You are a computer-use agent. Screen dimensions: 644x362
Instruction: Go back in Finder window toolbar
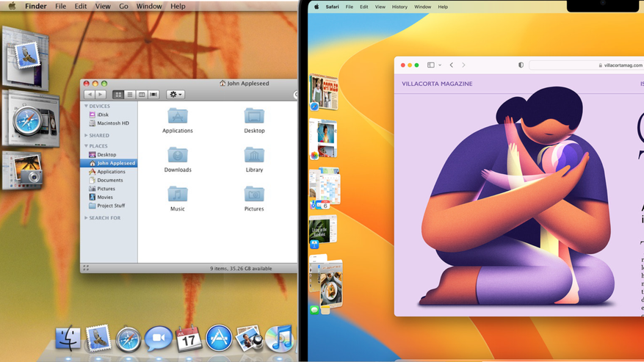90,95
